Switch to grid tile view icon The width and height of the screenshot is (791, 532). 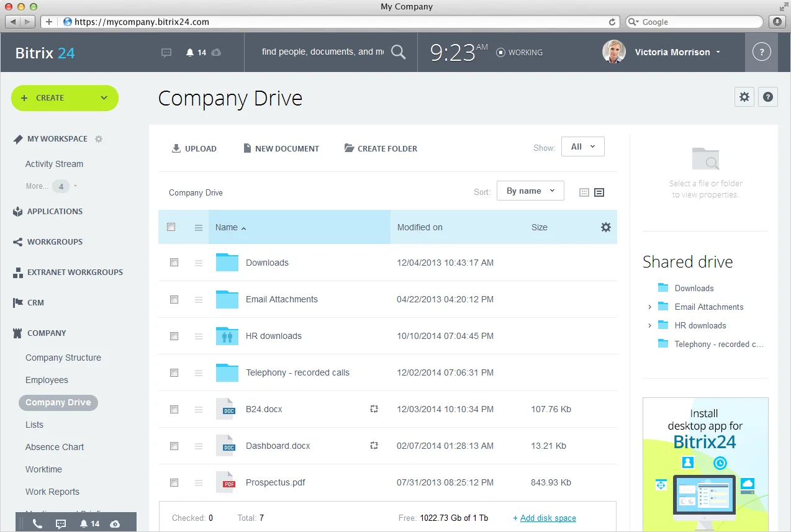(x=584, y=192)
